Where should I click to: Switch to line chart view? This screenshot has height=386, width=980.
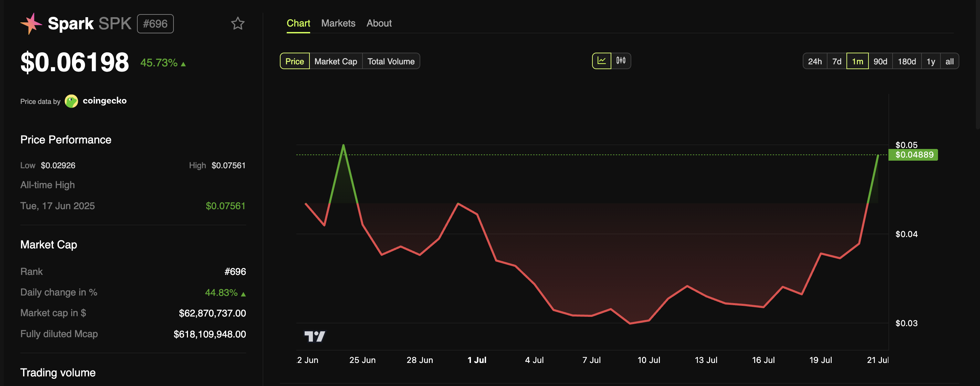tap(601, 61)
